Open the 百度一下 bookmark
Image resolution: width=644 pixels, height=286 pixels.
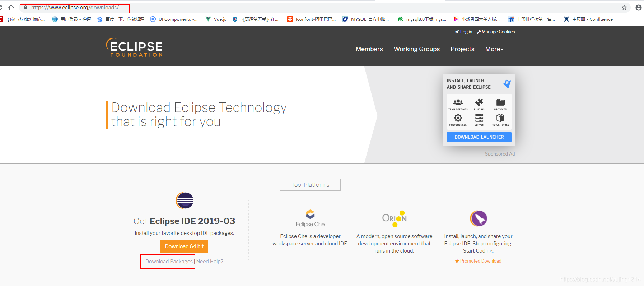click(x=121, y=19)
